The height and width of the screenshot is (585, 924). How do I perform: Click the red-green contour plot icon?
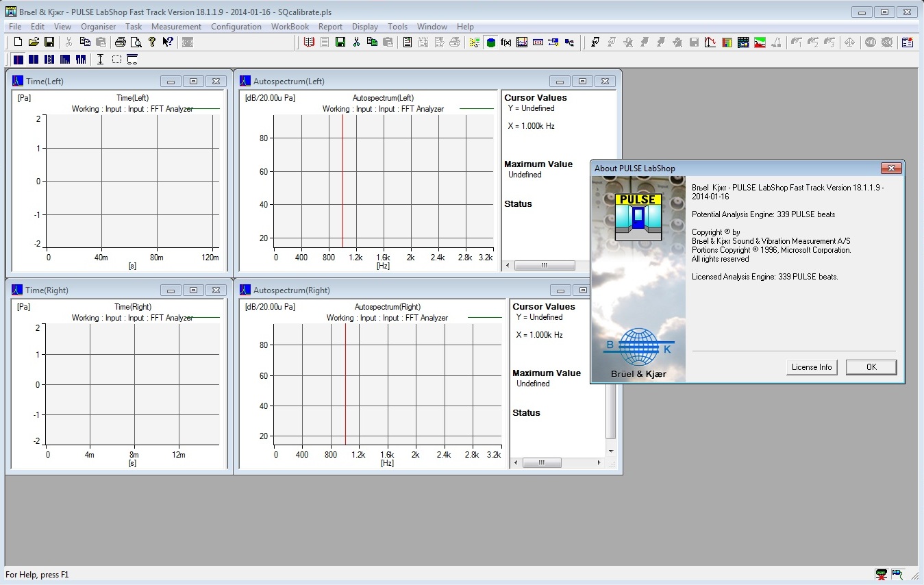coord(760,42)
